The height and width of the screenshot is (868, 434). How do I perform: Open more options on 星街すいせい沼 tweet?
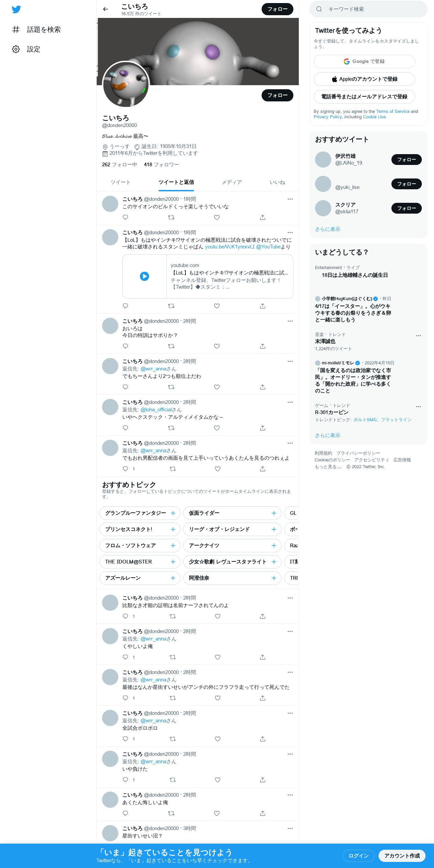point(290,828)
